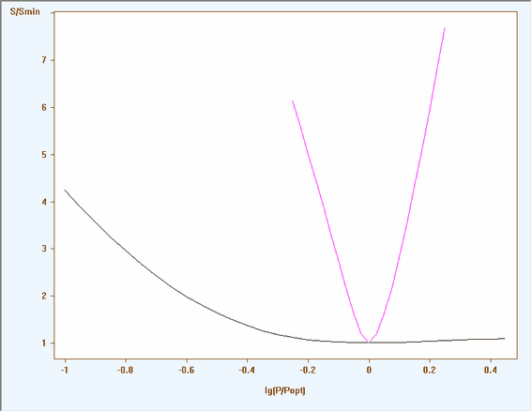Screen dimensions: 532x412
Task: Click the x-axis tick label -0.8
Action: point(125,370)
